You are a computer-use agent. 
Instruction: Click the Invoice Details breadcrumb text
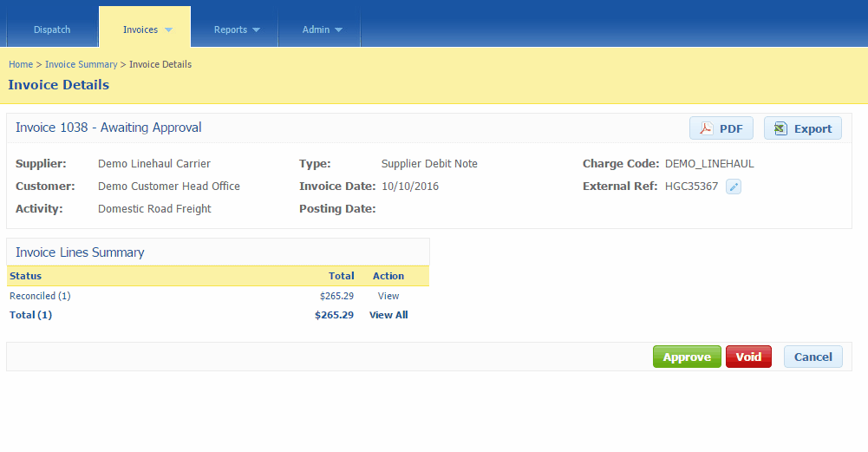click(x=160, y=64)
